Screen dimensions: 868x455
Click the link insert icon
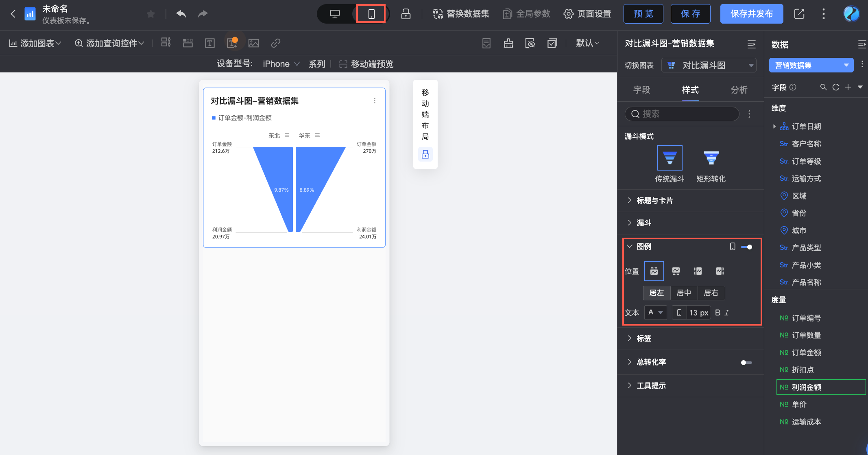coord(276,43)
